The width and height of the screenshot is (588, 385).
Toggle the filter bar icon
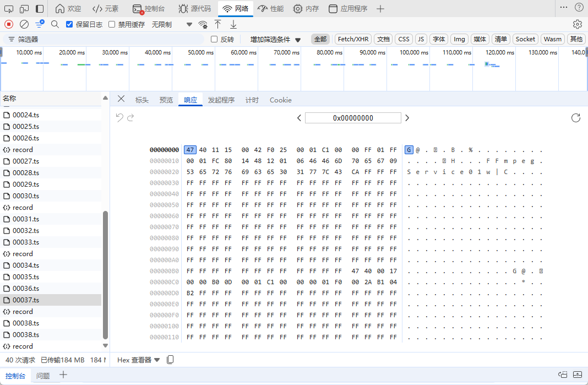pos(40,24)
